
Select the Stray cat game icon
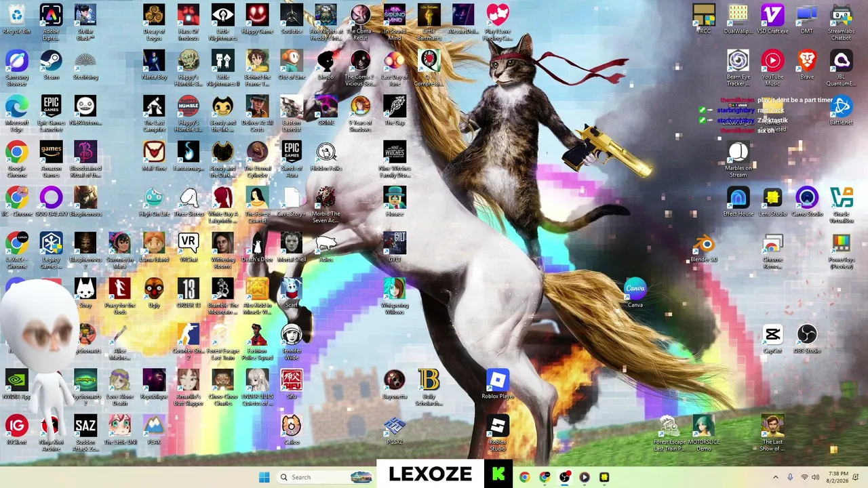pyautogui.click(x=85, y=293)
